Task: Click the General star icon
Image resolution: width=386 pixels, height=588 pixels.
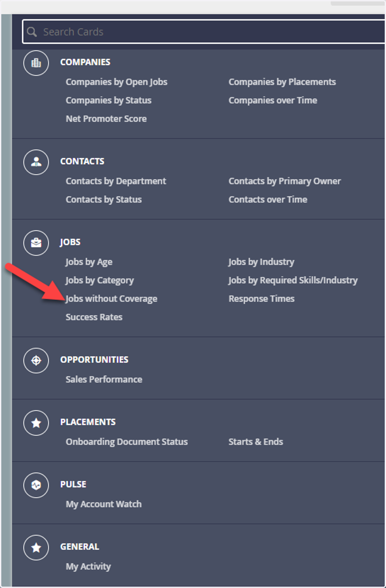Action: click(x=36, y=547)
